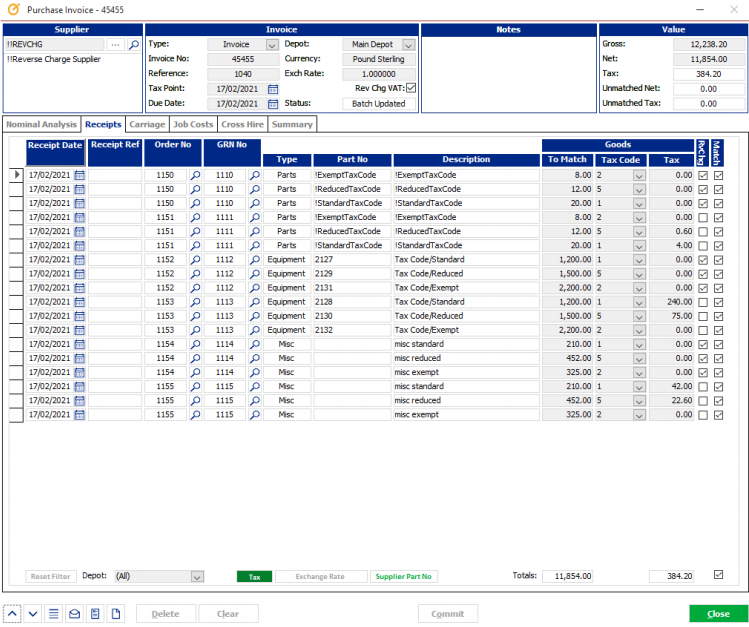Search GRN 1113 on the 2132 row
The height and width of the screenshot is (627, 749).
point(255,330)
